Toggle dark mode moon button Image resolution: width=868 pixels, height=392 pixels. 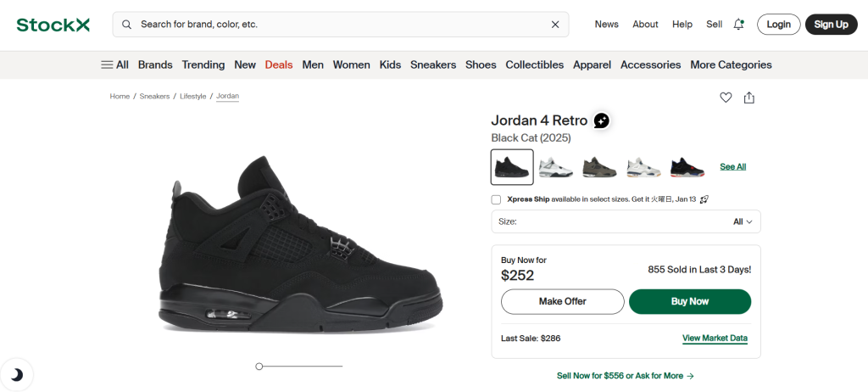point(16,374)
